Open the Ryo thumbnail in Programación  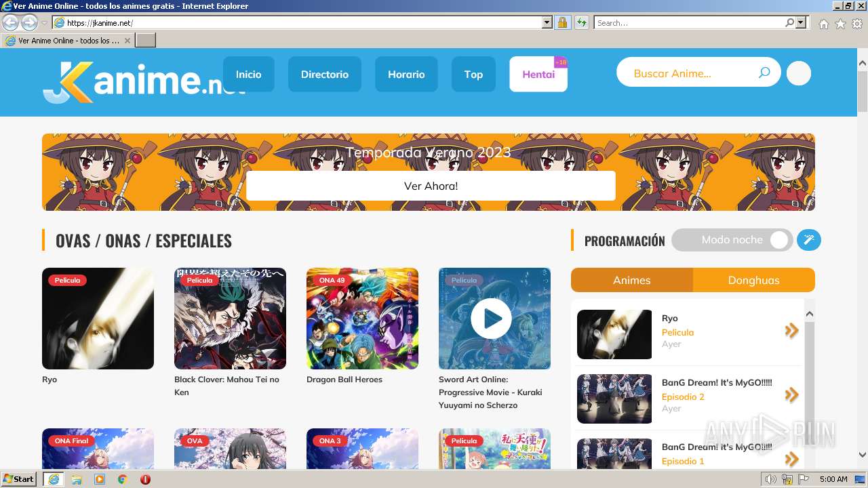[x=614, y=334]
